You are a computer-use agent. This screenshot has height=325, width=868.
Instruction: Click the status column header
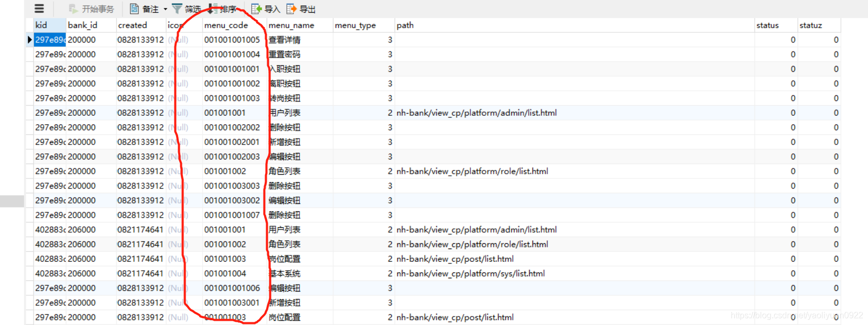[776, 25]
